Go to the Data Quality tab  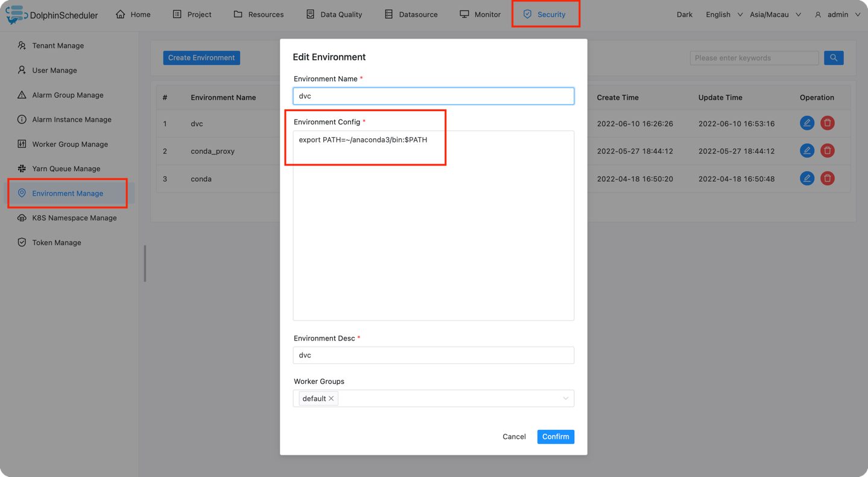pos(334,14)
